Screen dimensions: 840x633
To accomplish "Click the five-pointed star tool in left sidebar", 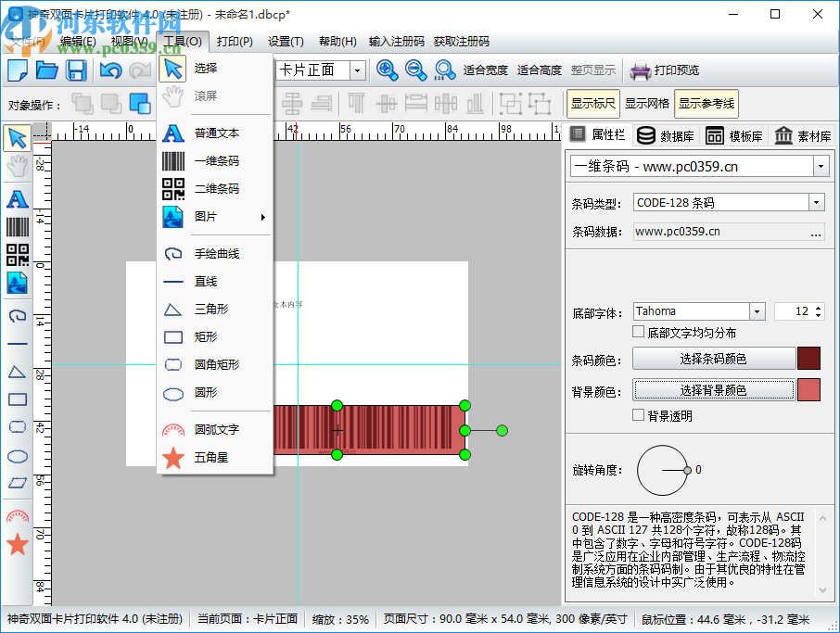I will [x=18, y=544].
